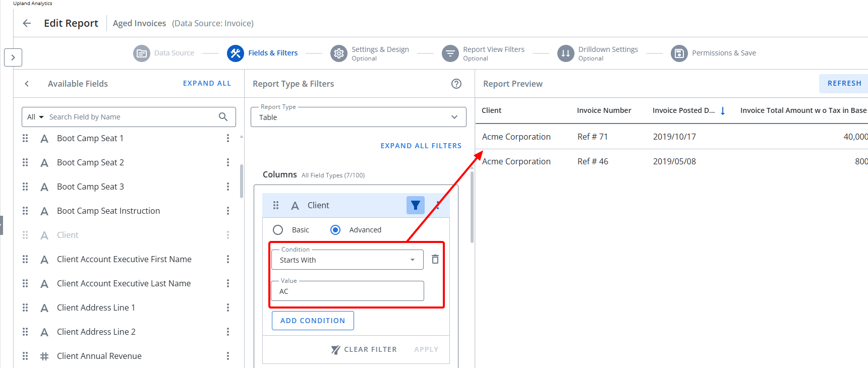Grab drag handle of Client Address Line 1
The height and width of the screenshot is (368, 868).
(25, 308)
